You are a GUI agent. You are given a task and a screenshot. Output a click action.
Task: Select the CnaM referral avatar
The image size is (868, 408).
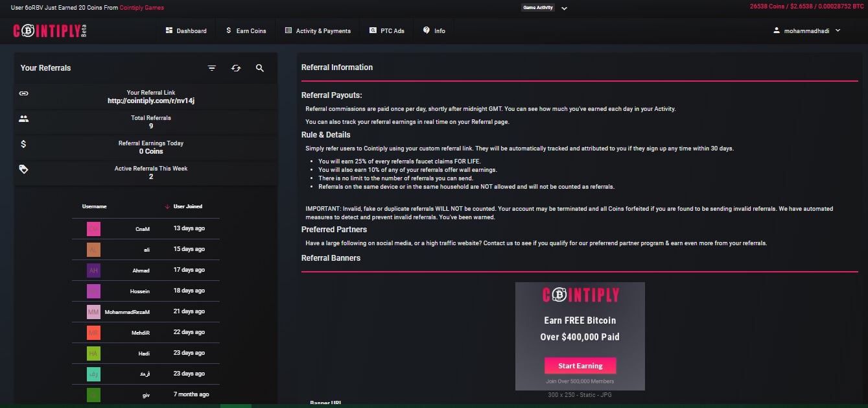tap(94, 228)
